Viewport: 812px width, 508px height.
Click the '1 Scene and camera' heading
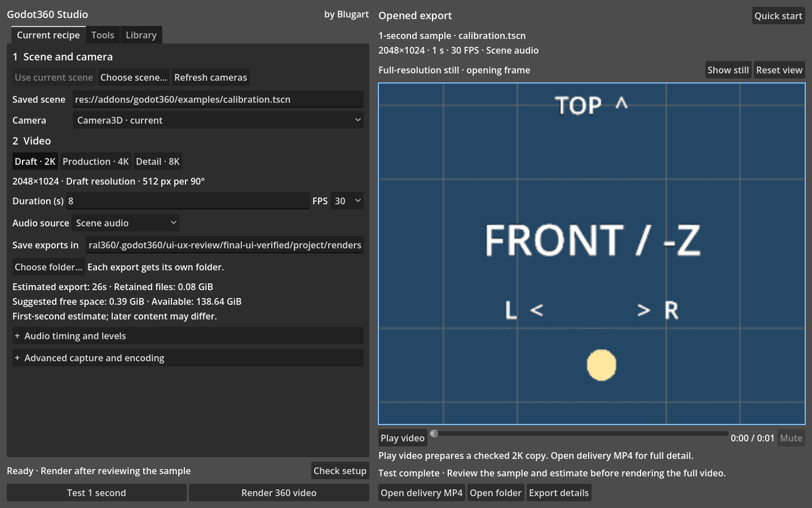tap(63, 56)
